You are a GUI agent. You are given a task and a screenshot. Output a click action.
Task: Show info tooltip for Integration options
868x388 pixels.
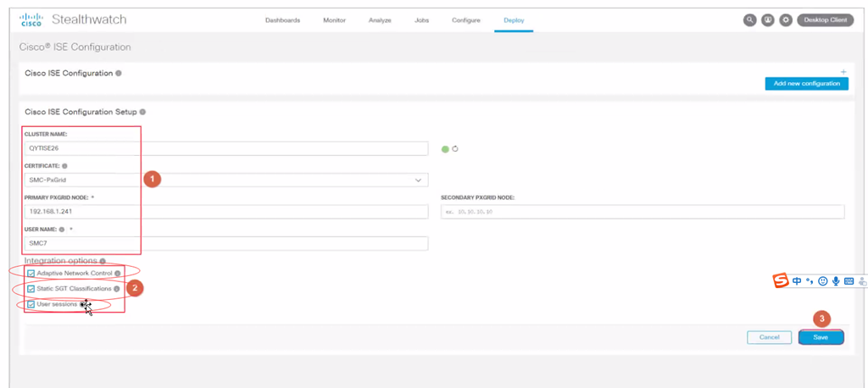(103, 261)
